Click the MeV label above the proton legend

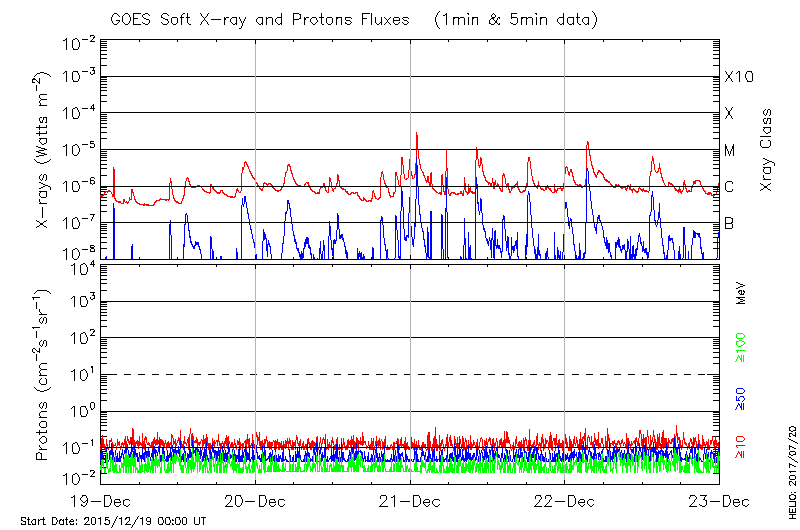coord(741,294)
